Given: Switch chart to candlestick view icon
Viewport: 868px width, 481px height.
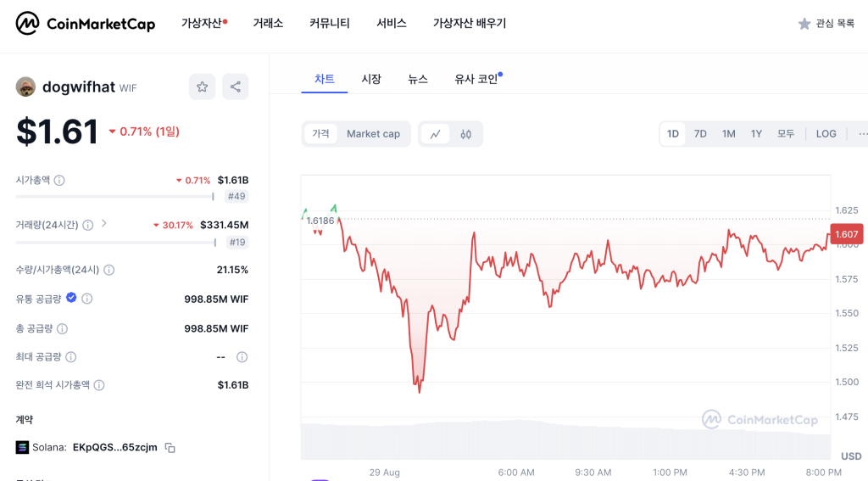Looking at the screenshot, I should point(465,134).
